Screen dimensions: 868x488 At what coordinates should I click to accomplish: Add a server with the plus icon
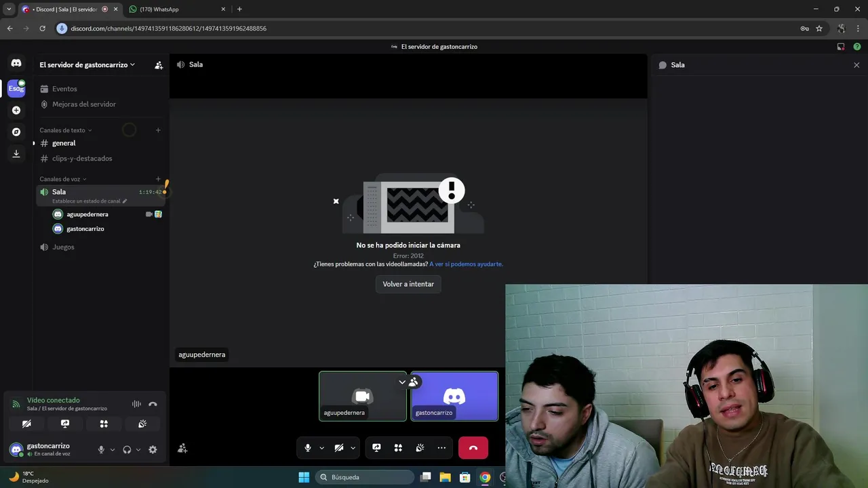point(16,110)
